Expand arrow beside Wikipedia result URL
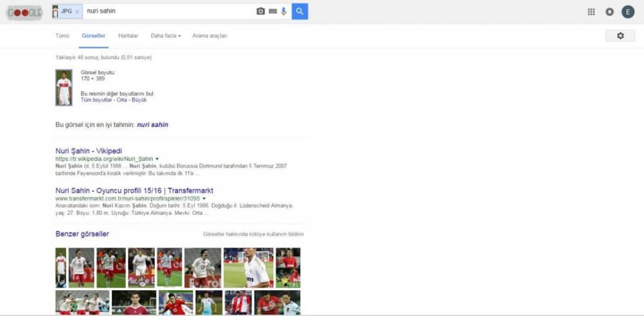The width and height of the screenshot is (644, 316). [157, 159]
